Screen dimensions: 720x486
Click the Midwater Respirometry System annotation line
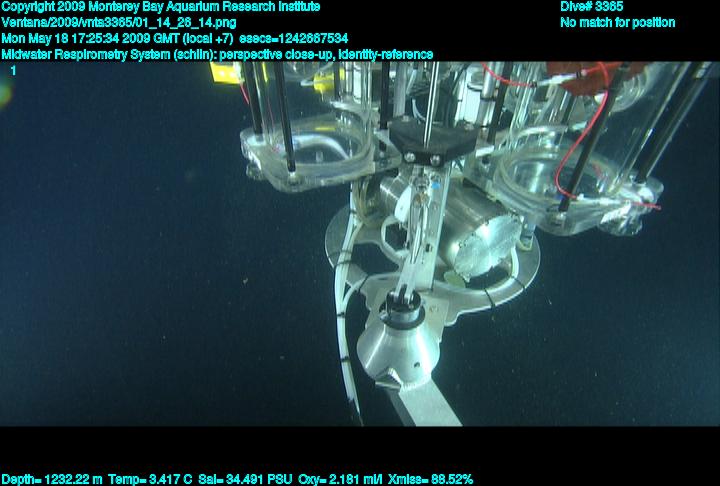(x=217, y=55)
